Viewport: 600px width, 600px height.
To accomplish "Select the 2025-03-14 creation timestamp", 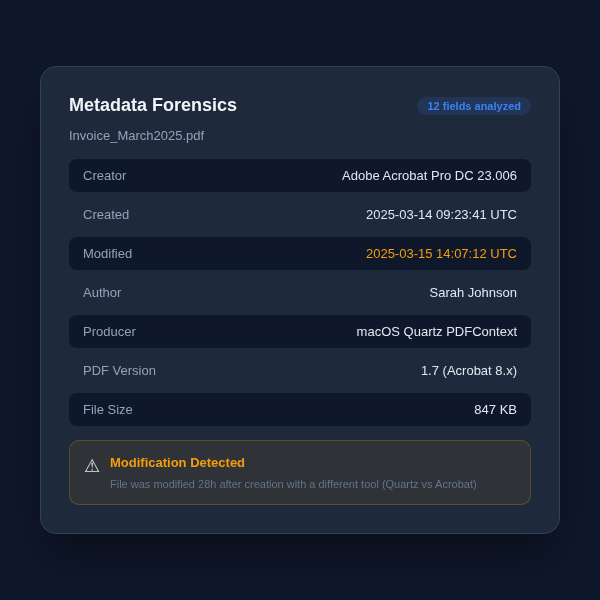I will point(441,215).
